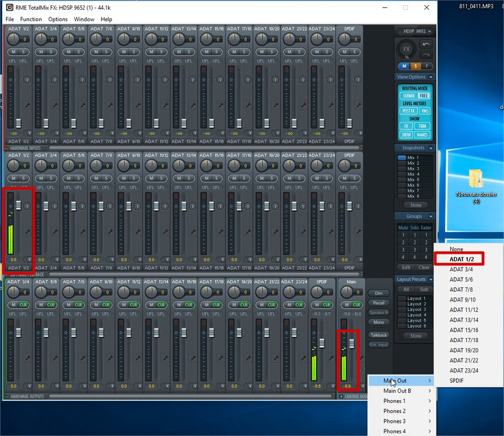Choose SPDIF in Main Out submenu
This screenshot has height=436, width=504.
click(456, 381)
